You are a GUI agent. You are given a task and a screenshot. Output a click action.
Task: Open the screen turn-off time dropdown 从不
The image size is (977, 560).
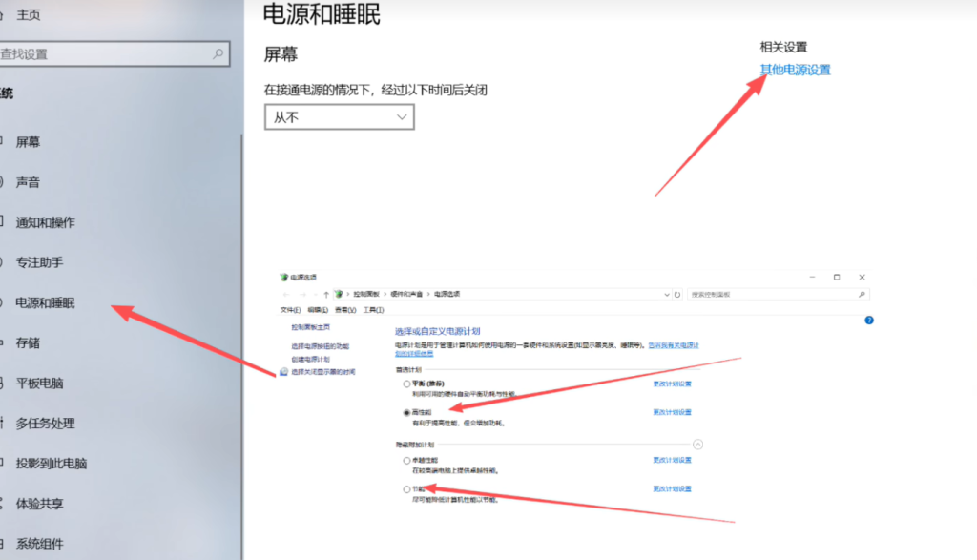[339, 116]
